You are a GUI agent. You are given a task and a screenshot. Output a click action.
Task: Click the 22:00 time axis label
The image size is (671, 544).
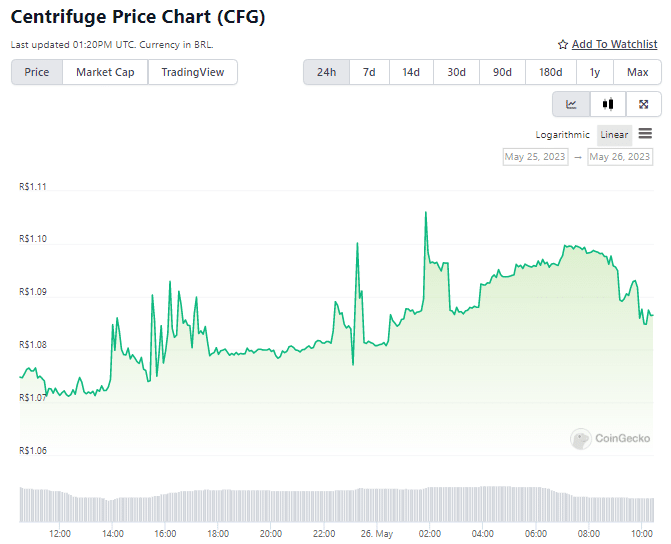pyautogui.click(x=324, y=534)
